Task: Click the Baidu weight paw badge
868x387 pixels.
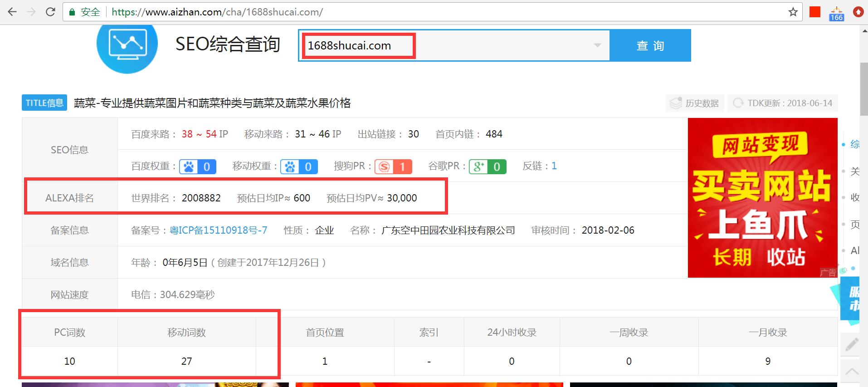Action: pos(198,167)
